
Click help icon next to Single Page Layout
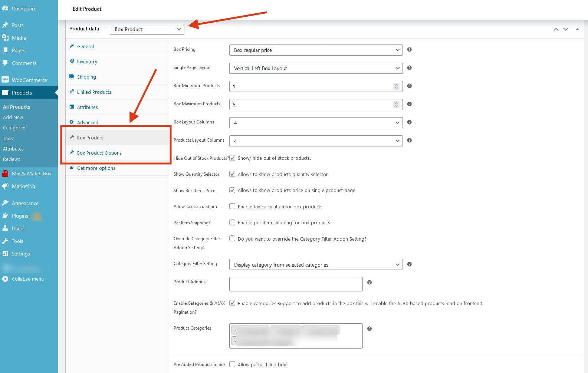click(410, 68)
